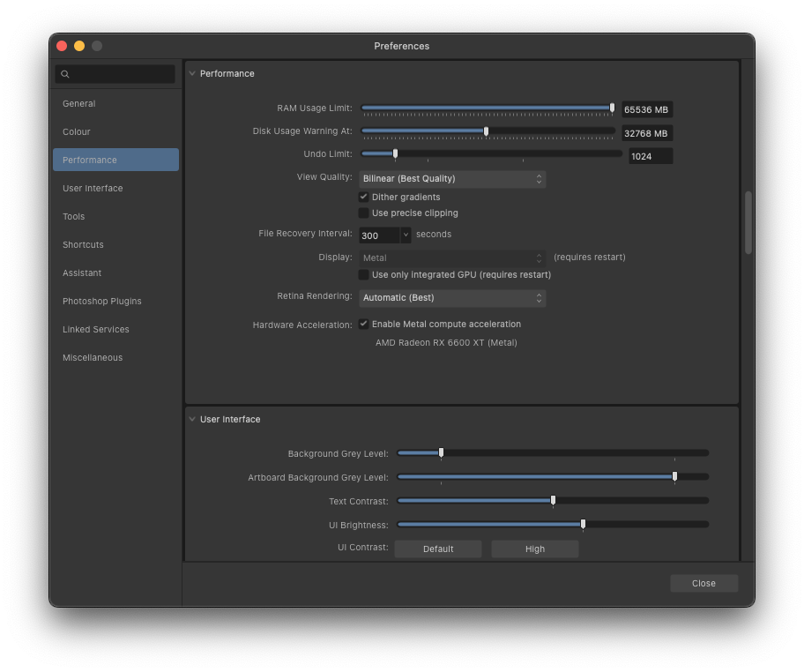The height and width of the screenshot is (672, 804).
Task: Set UI Contrast to Default
Action: [x=438, y=549]
